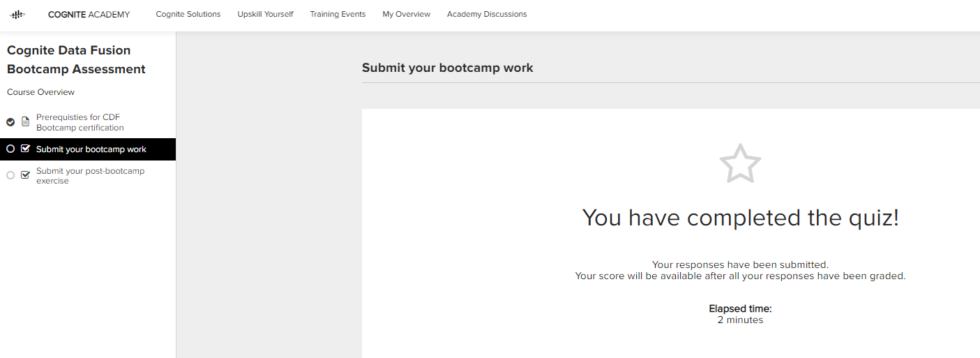Click the 2 minutes value

pos(740,320)
